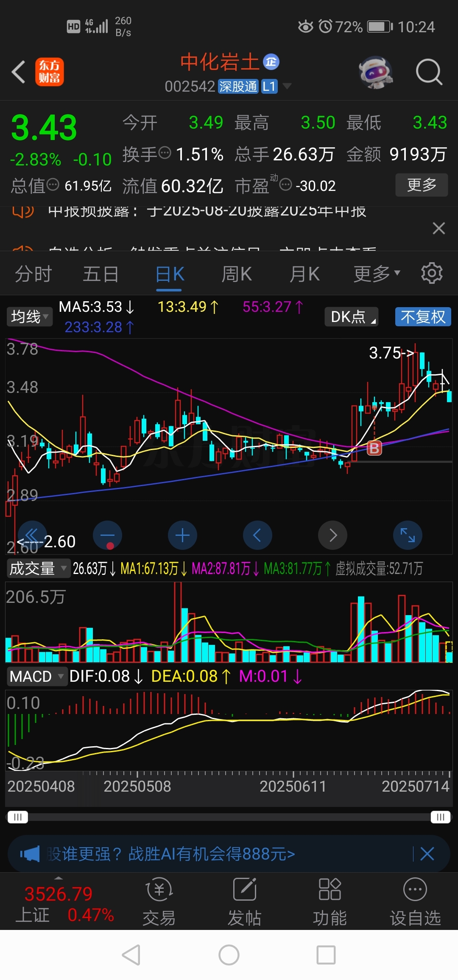
Task: Select the 日K tab
Action: click(x=169, y=274)
